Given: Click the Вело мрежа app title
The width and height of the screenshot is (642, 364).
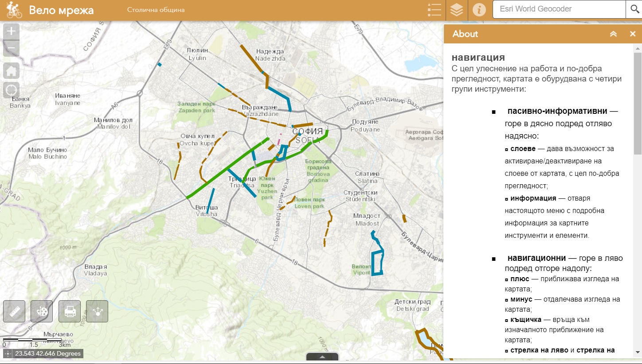Looking at the screenshot, I should (x=61, y=10).
